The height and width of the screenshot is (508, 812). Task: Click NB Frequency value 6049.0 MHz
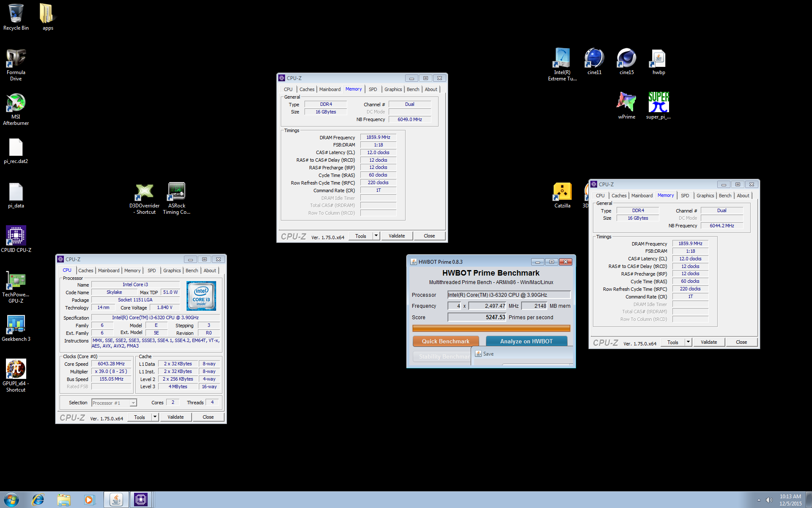pos(410,119)
